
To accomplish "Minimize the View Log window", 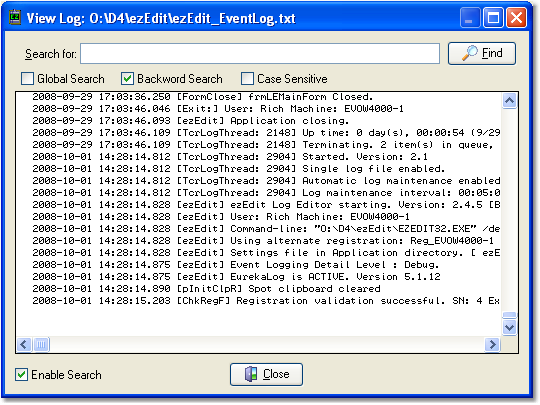I will coord(470,18).
